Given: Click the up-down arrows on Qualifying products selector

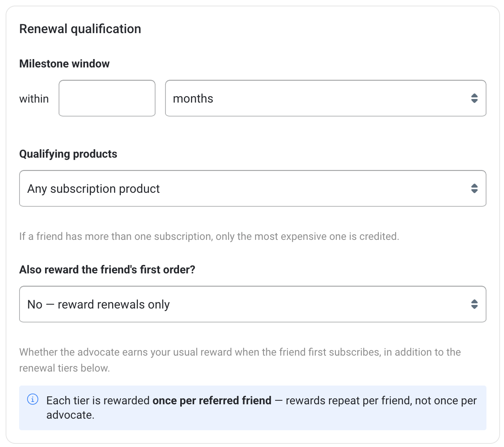Looking at the screenshot, I should 474,188.
